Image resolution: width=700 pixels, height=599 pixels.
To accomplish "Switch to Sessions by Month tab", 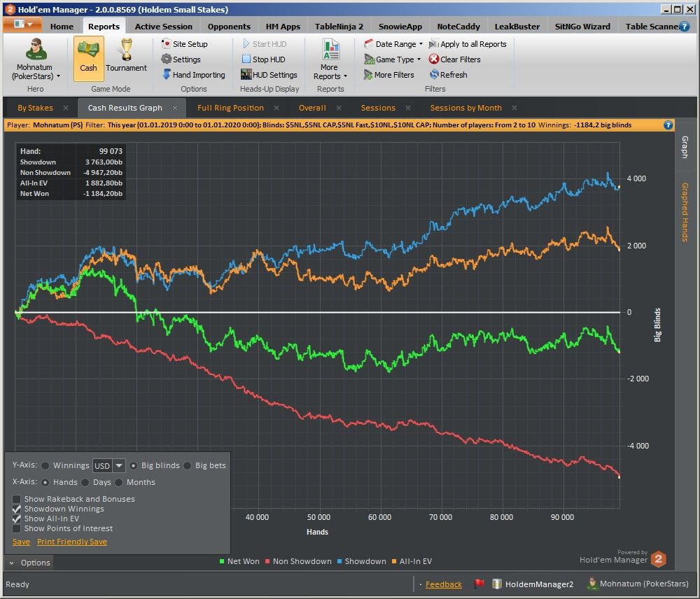I will point(465,108).
